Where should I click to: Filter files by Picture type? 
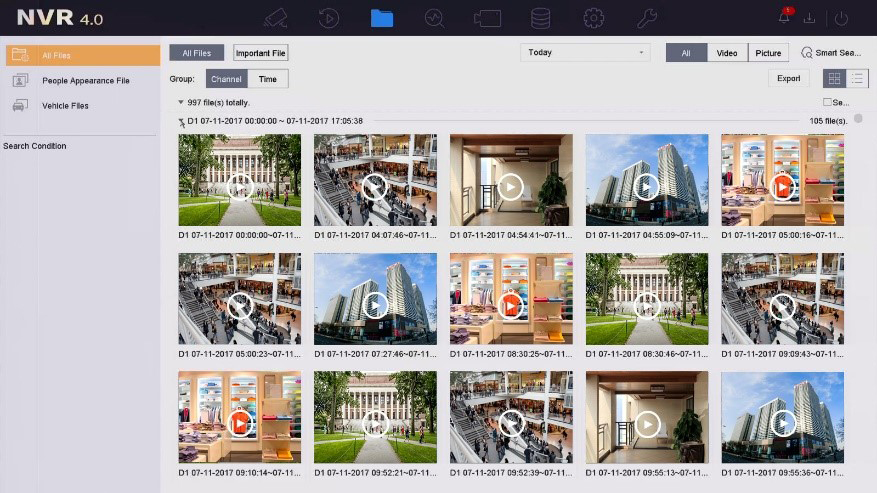[768, 53]
